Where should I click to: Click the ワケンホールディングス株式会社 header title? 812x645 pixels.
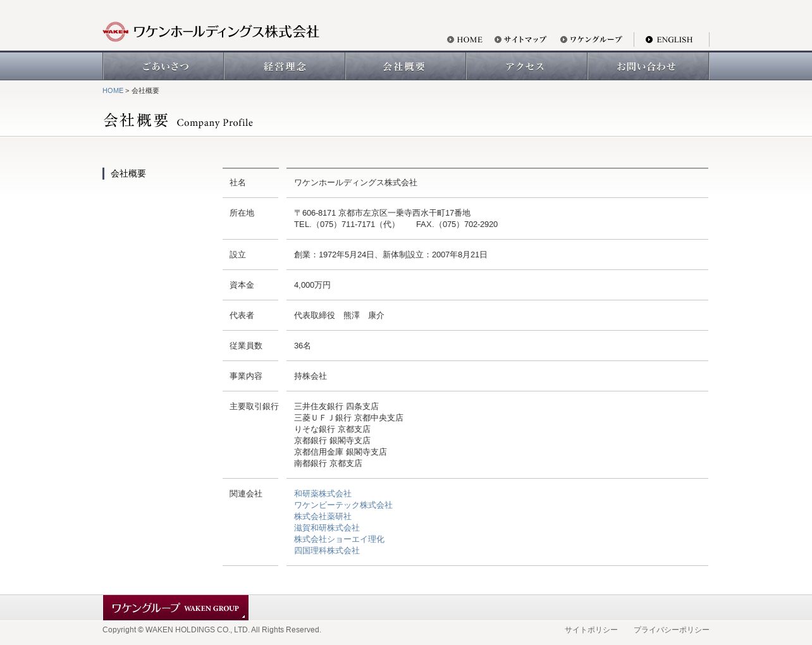(x=226, y=32)
